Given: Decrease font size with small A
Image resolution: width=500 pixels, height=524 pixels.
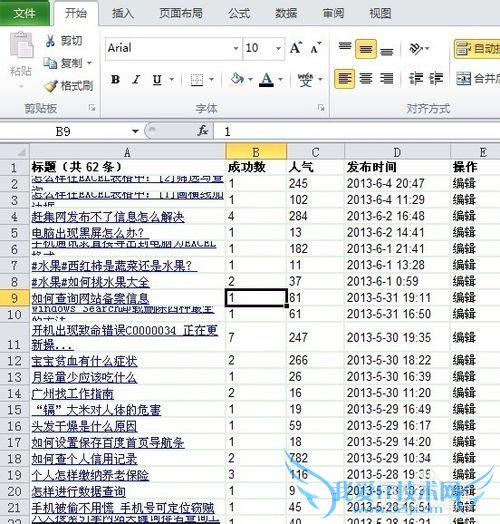Looking at the screenshot, I should 316,48.
